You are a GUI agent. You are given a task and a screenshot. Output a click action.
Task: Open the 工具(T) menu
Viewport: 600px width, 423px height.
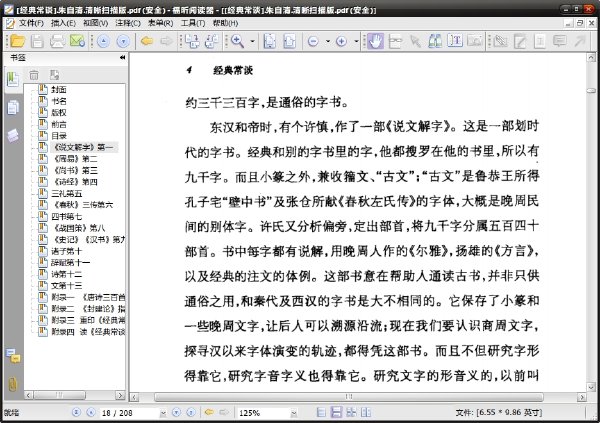click(193, 23)
